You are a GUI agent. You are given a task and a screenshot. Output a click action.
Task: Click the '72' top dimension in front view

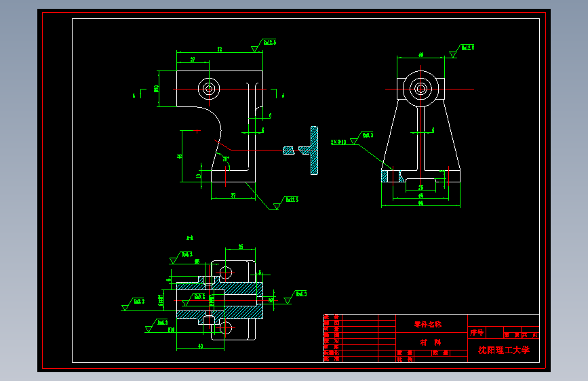coord(220,49)
